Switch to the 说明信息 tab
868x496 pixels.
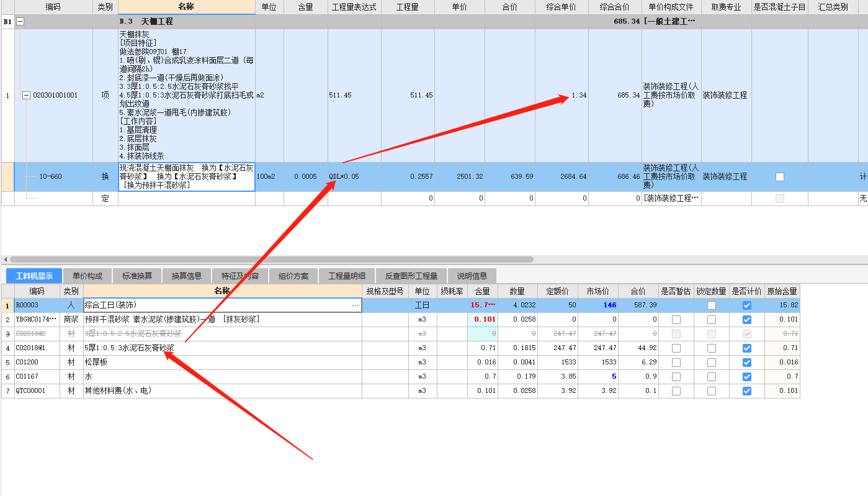[472, 276]
